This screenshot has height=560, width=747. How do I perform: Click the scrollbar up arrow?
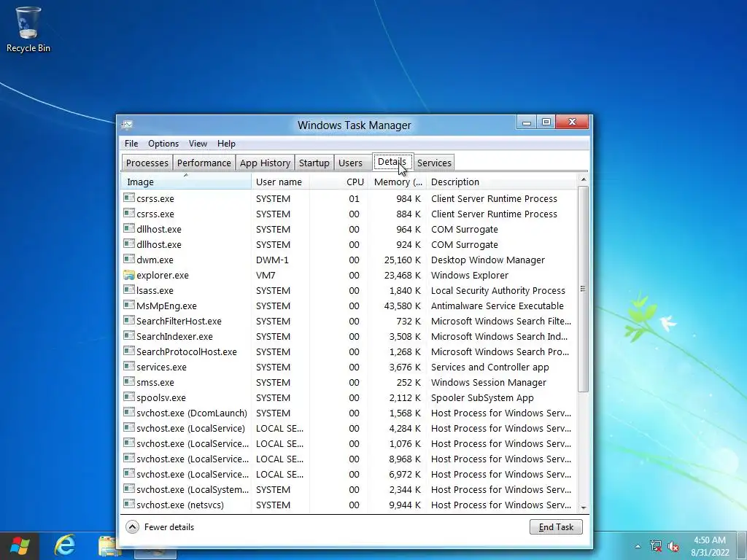click(583, 179)
